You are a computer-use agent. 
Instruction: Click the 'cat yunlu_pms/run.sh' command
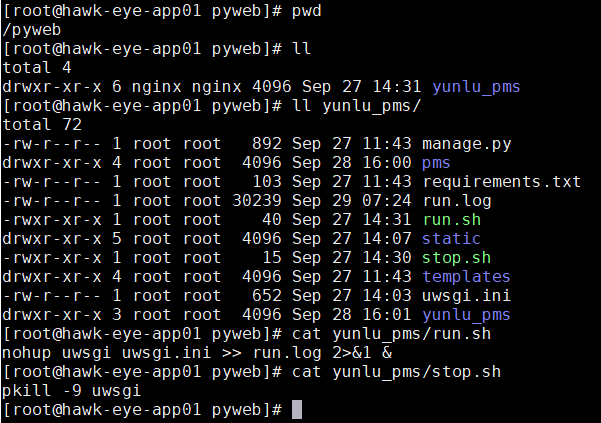coord(391,334)
